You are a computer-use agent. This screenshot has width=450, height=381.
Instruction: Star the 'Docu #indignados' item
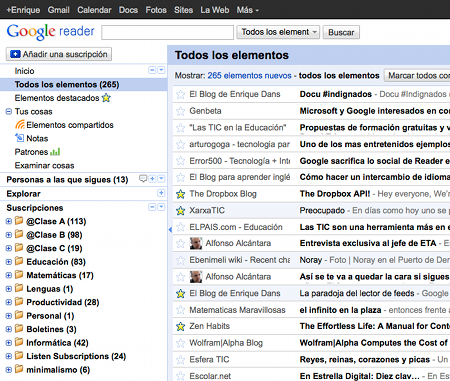point(180,94)
